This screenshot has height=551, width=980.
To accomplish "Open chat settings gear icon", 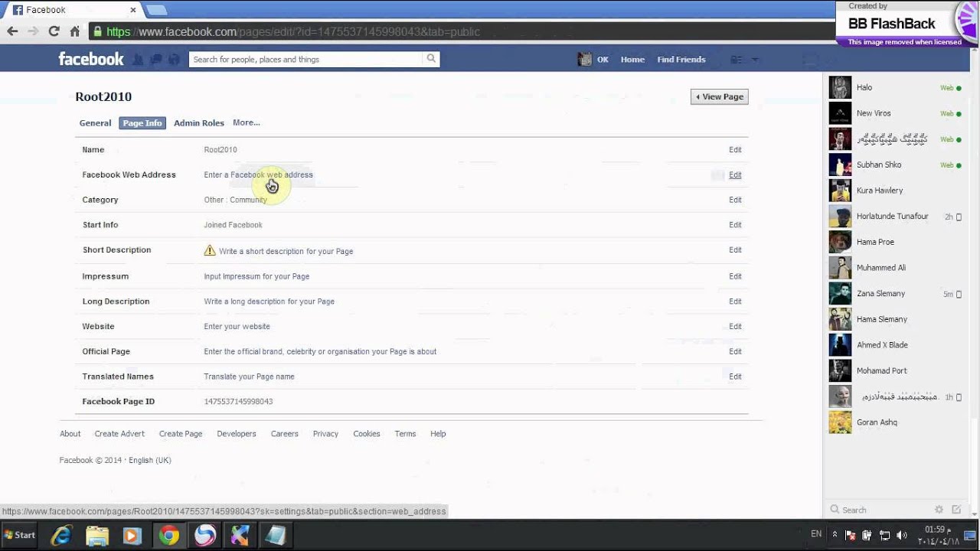I will (x=939, y=510).
